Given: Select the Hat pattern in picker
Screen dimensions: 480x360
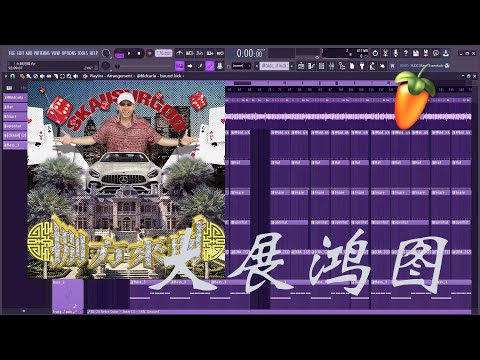Looking at the screenshot, I should [x=15, y=107].
